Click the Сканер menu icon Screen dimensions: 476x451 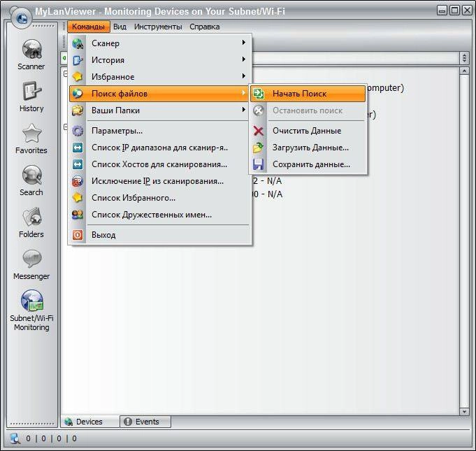click(78, 44)
